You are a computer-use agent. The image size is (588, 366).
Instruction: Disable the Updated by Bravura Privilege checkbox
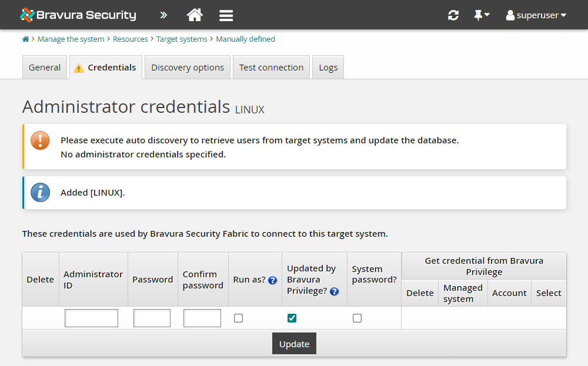tap(292, 318)
